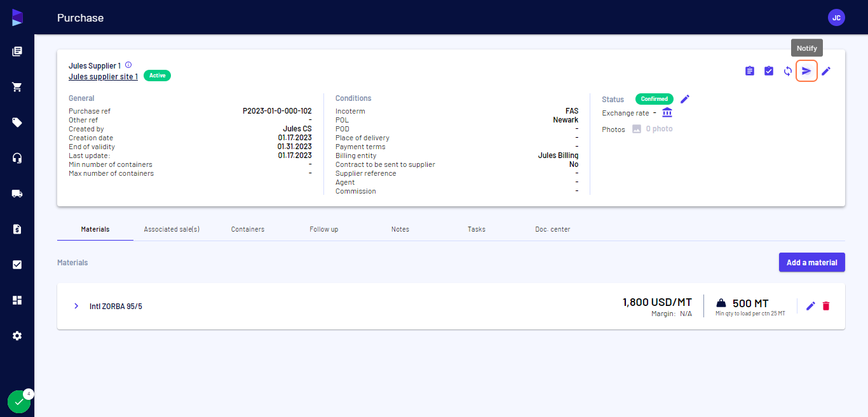
Task: Open the settings gear sidebar icon
Action: [x=17, y=336]
